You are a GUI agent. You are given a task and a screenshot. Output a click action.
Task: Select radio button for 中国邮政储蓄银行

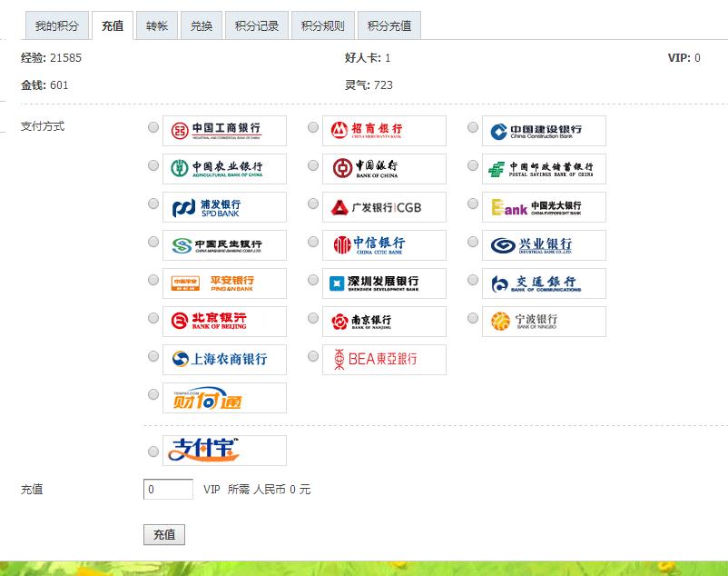click(x=473, y=165)
